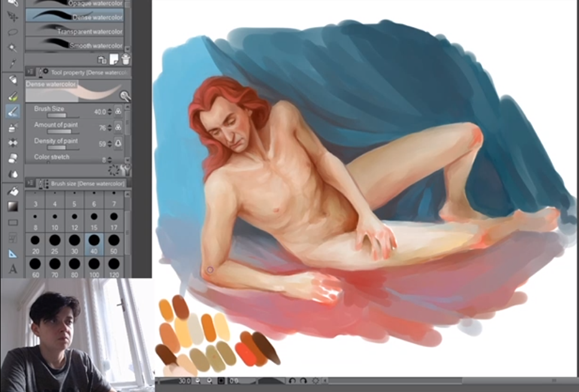Pick brush size preset 12
579x392 pixels.
click(75, 221)
